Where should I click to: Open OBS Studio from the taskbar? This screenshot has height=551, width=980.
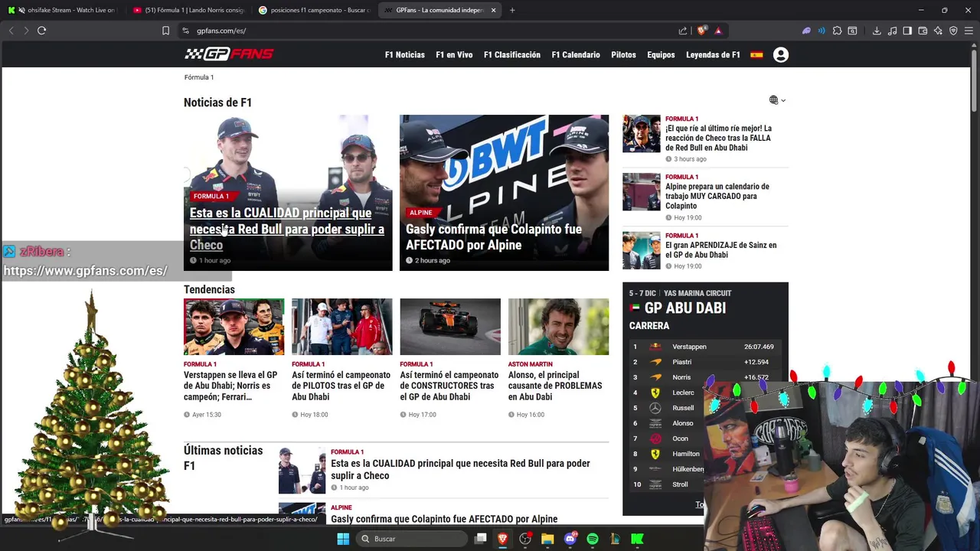click(x=525, y=539)
